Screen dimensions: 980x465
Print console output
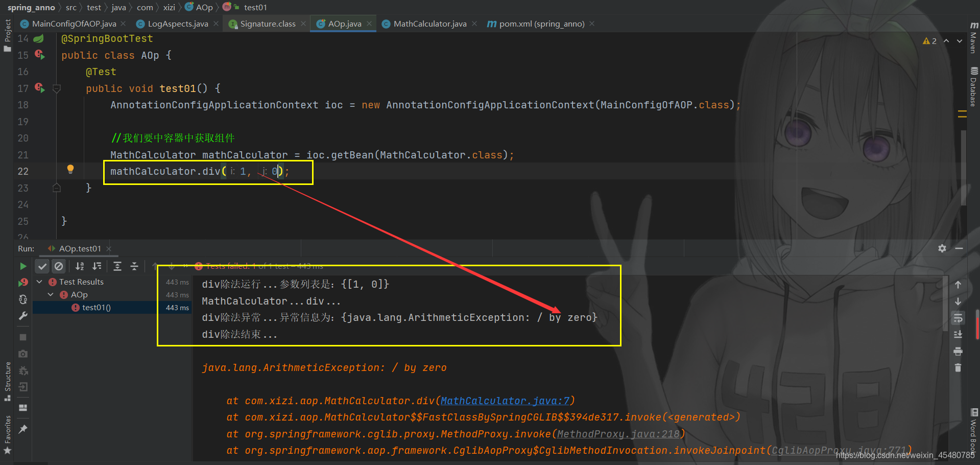[x=958, y=351]
